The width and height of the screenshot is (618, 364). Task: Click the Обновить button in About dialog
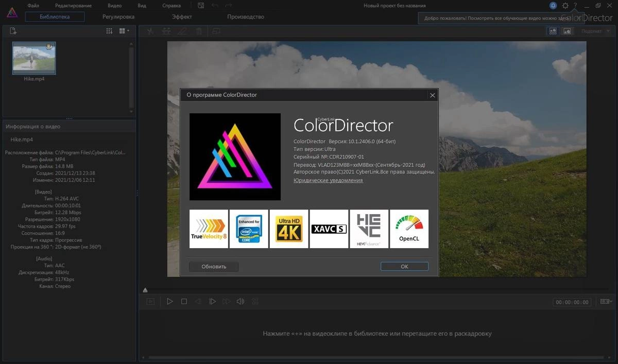tap(214, 267)
